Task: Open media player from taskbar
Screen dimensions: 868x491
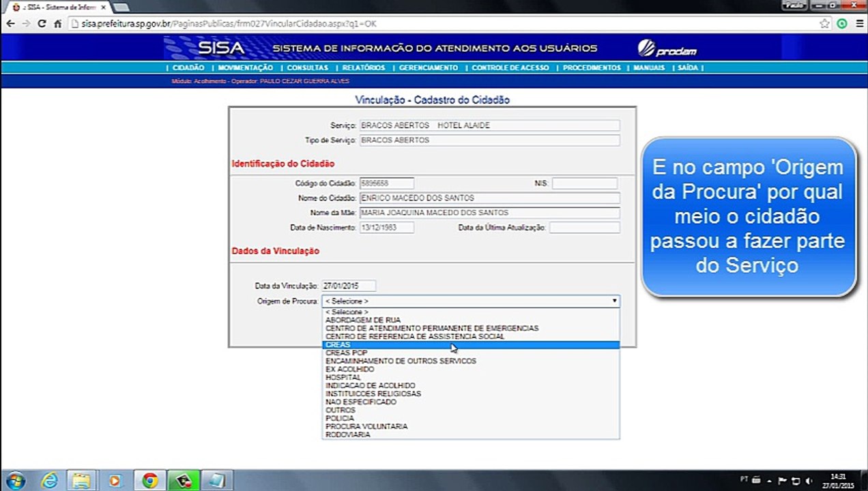Action: click(x=115, y=481)
